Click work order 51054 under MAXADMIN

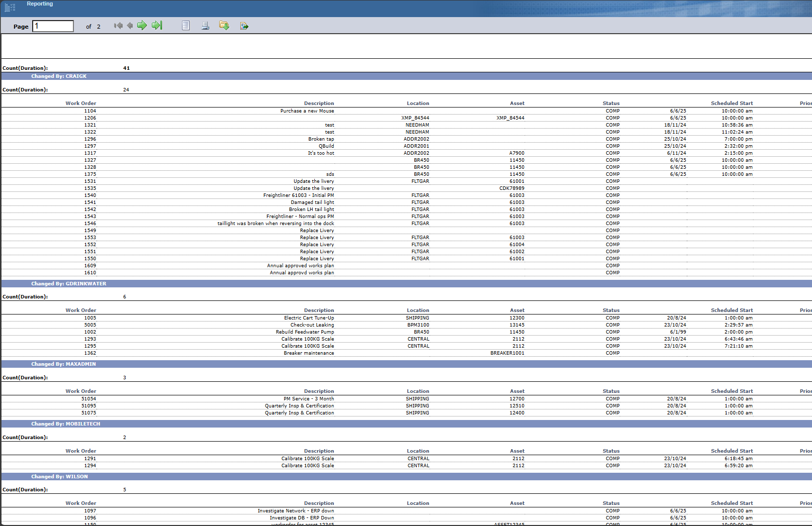point(88,399)
